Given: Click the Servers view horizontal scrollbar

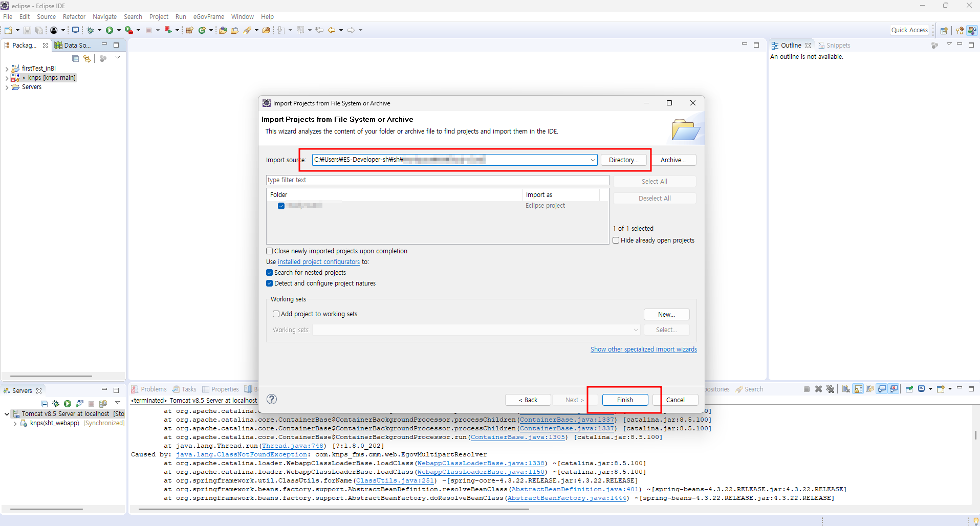Looking at the screenshot, I should [x=46, y=510].
